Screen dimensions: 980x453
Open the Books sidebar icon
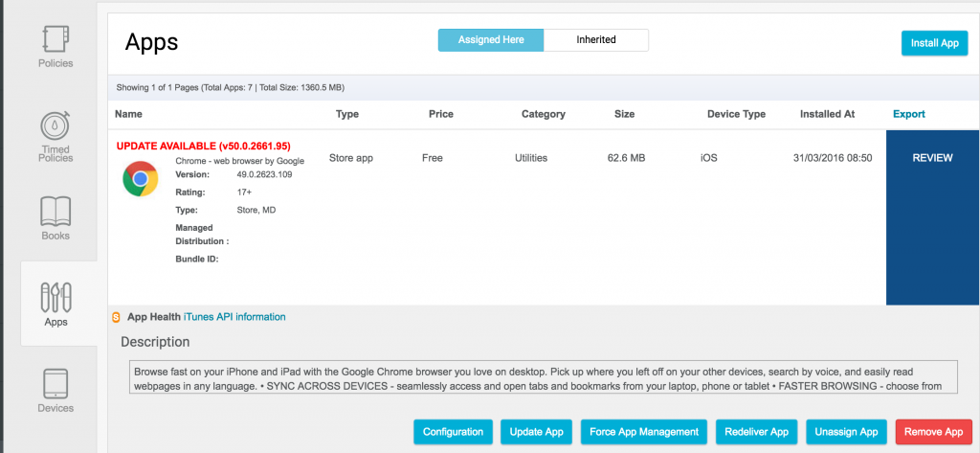click(x=56, y=212)
